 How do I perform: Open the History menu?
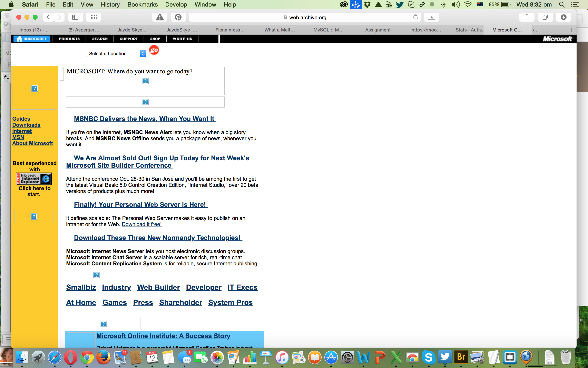tap(110, 4)
